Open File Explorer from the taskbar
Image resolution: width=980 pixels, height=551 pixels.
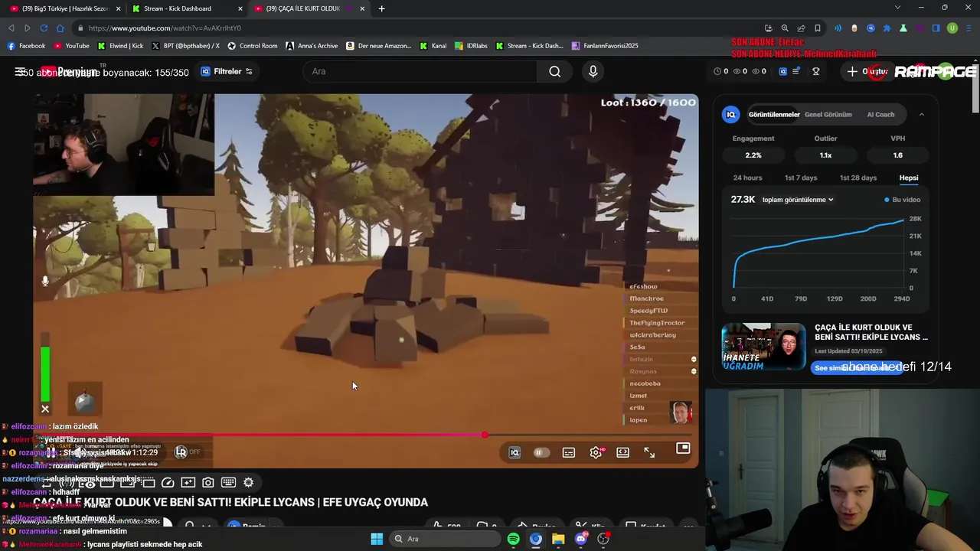coord(558,539)
